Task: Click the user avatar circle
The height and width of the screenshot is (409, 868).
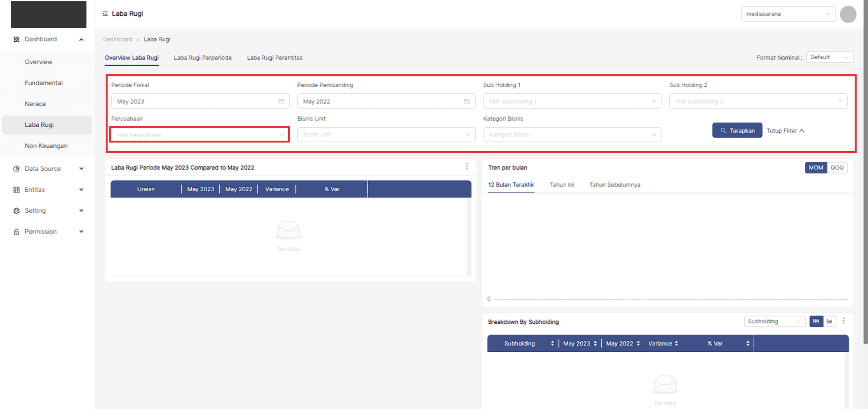Action: (x=848, y=14)
